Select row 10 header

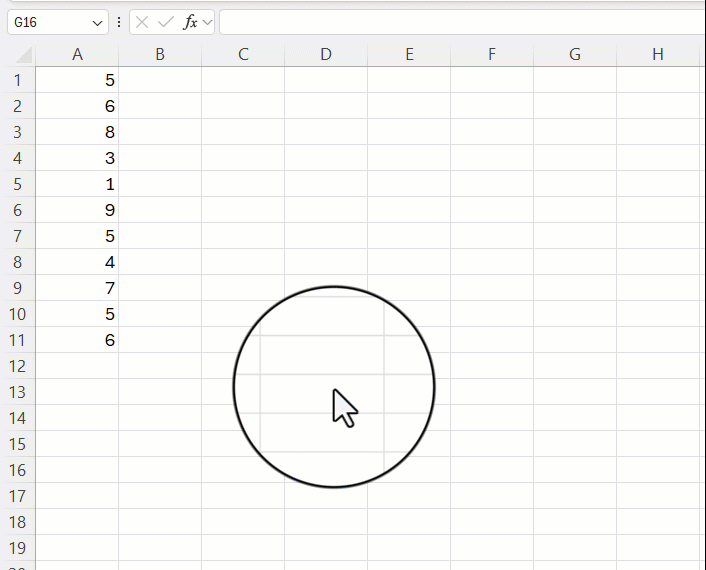[18, 314]
